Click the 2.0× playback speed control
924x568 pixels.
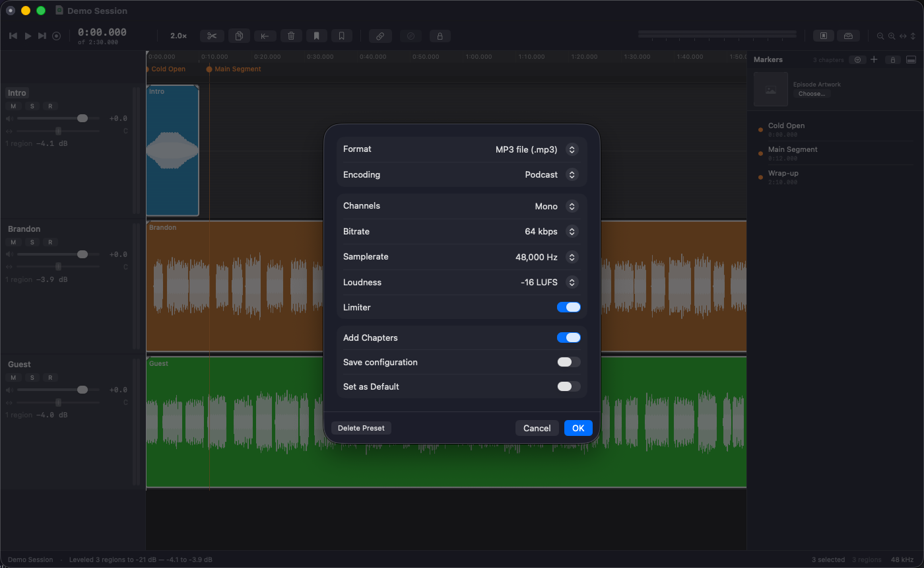pos(178,36)
